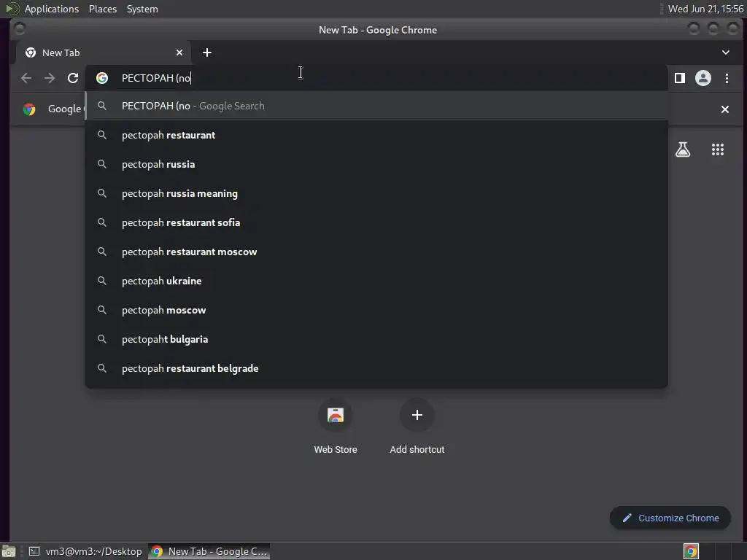Dismiss the Google Chrome info bar
The image size is (747, 560).
tap(725, 109)
